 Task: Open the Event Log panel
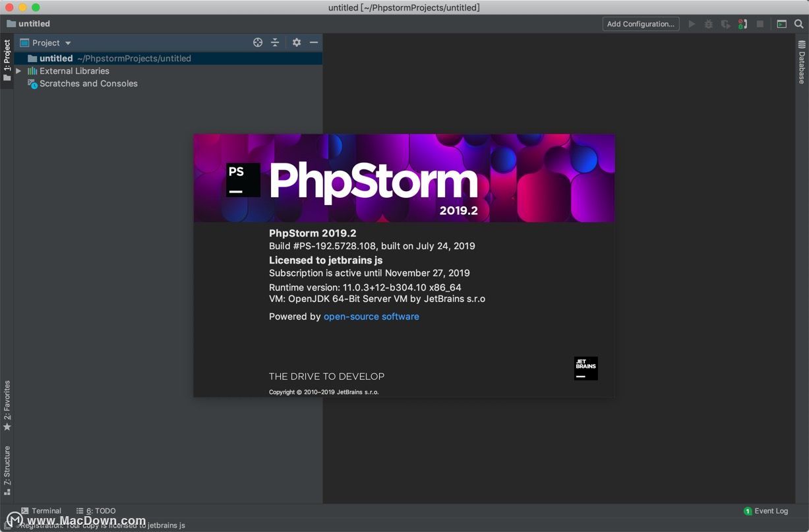765,511
